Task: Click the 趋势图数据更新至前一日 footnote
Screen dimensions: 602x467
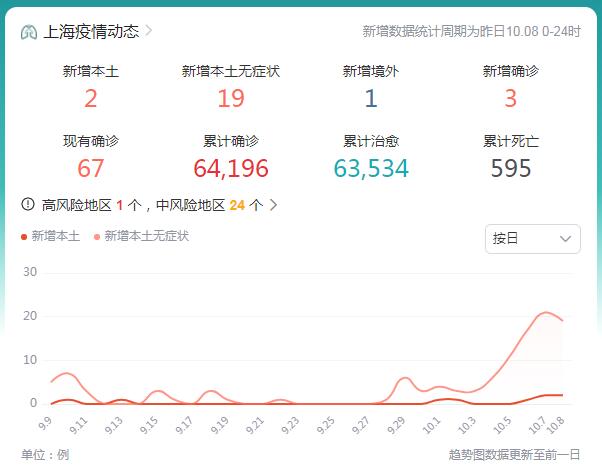Action: pos(514,455)
